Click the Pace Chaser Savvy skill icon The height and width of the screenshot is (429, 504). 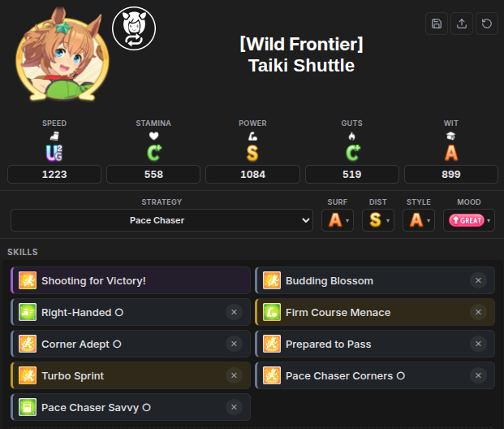(x=28, y=407)
